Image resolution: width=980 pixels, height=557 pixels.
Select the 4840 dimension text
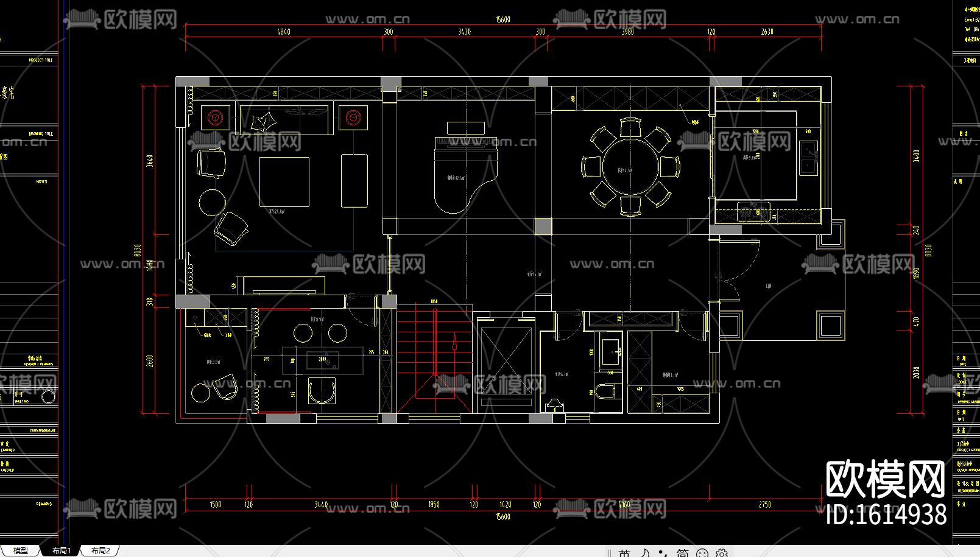click(x=284, y=32)
